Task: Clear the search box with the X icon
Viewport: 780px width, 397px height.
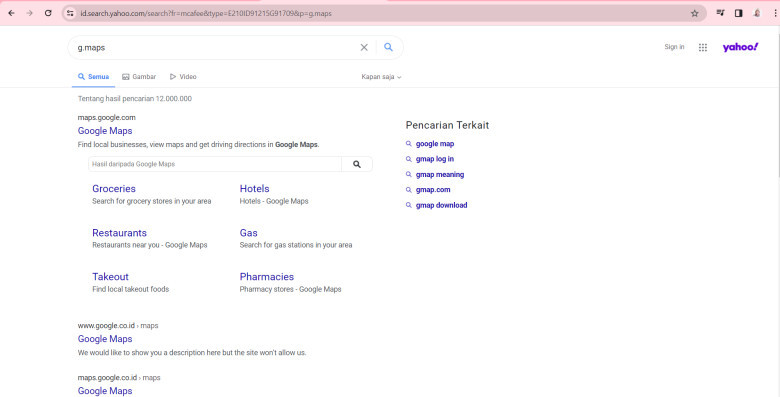Action: [x=364, y=47]
